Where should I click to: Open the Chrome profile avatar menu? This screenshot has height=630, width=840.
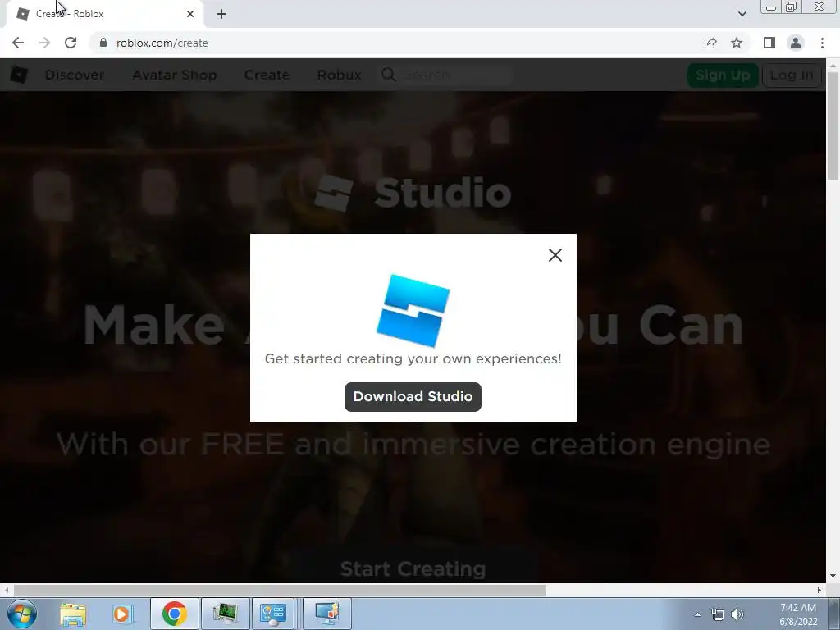796,43
